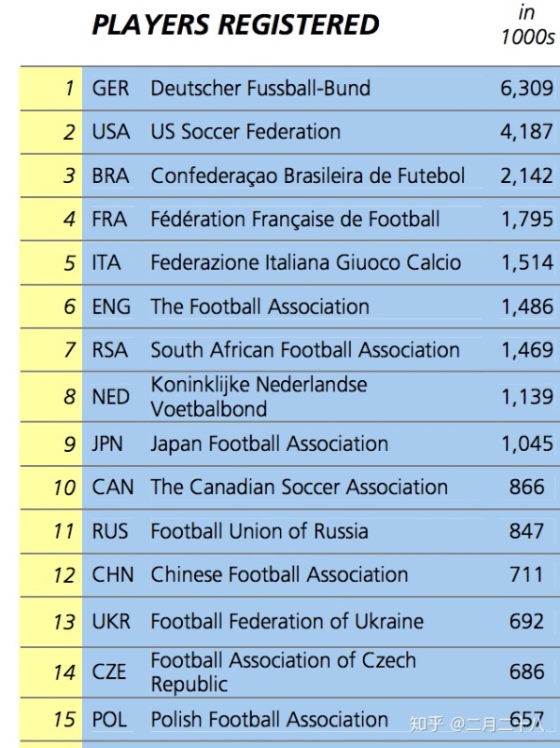Image resolution: width=560 pixels, height=748 pixels.
Task: Select Confederaçao Brasileira de Futebol entry
Action: [307, 176]
